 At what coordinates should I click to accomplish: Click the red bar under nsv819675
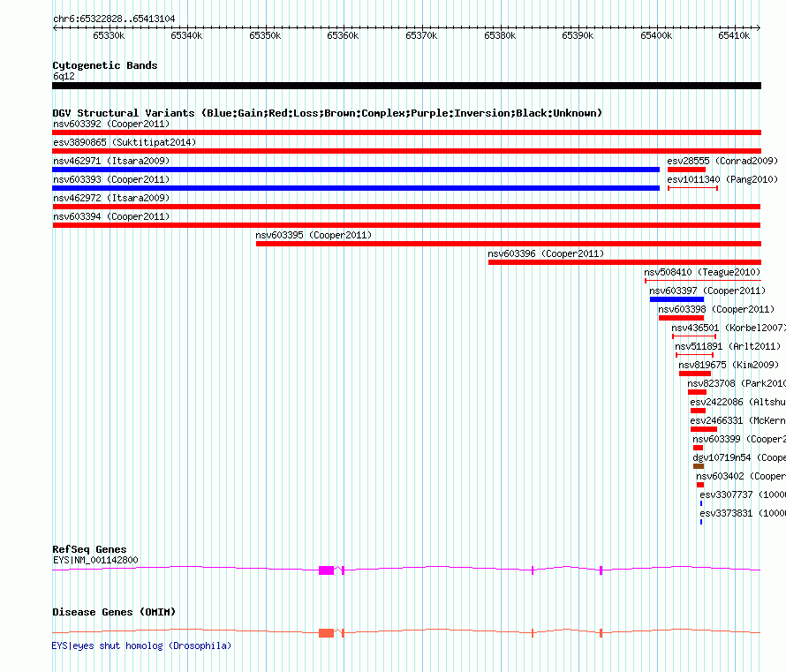pos(695,374)
